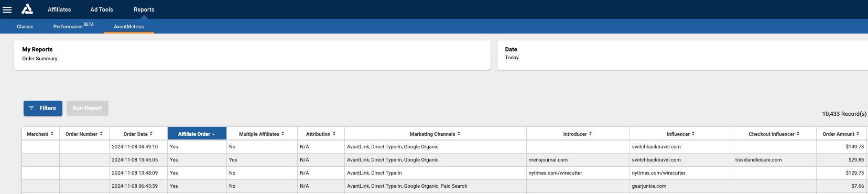Screen dimensions: 868x194
Task: Select the order date 2024-11-08 06:43:39 cell
Action: click(138, 186)
